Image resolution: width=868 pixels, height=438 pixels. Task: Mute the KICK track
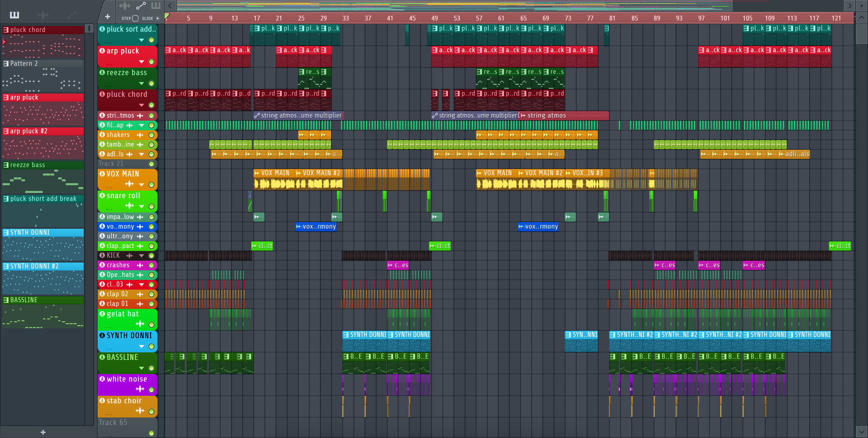(x=152, y=255)
